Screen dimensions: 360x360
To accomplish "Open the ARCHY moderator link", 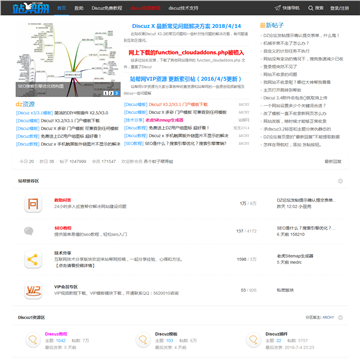I will pyautogui.click(x=328, y=318).
